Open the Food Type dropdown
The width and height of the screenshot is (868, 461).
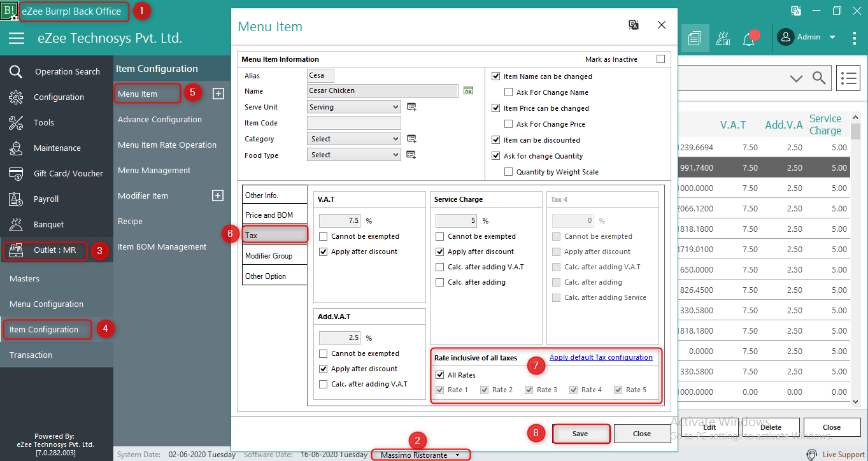tap(354, 155)
